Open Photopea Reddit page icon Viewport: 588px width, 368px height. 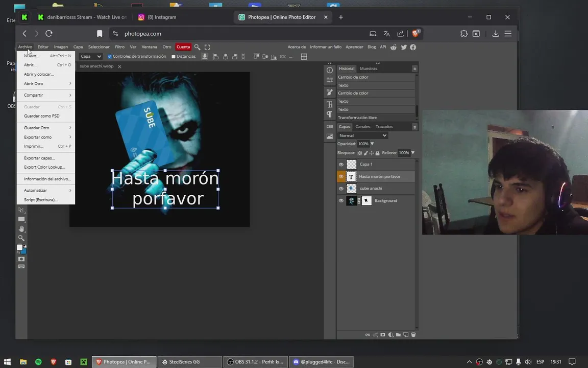tap(394, 47)
